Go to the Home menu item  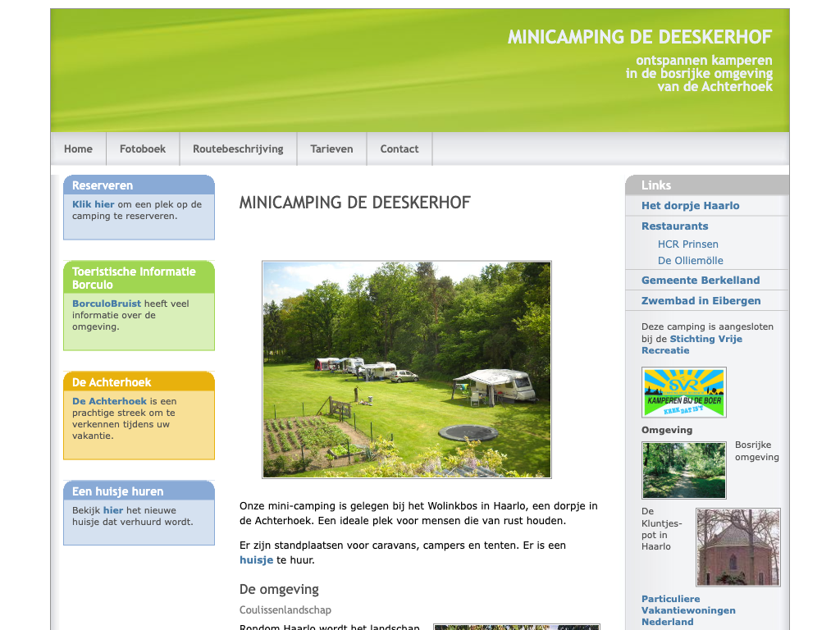pyautogui.click(x=78, y=149)
